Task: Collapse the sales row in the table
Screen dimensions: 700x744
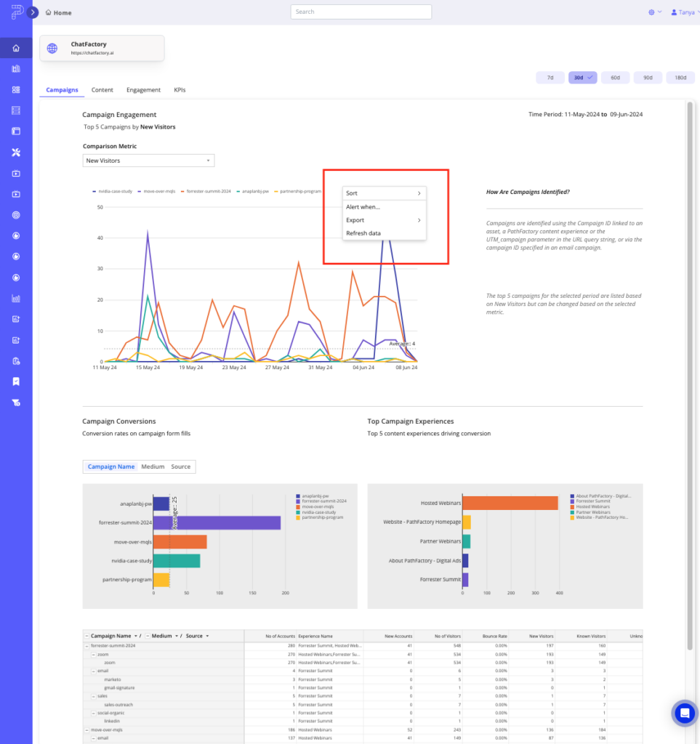Action: pos(94,696)
